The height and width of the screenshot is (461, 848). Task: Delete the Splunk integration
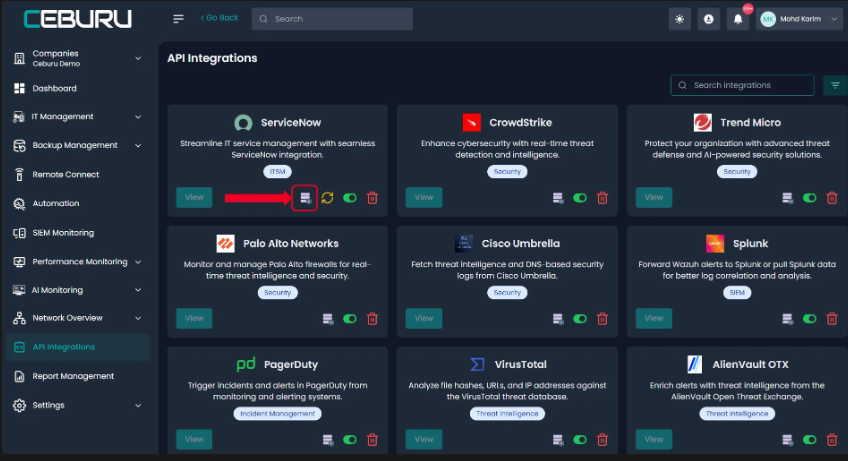[832, 319]
